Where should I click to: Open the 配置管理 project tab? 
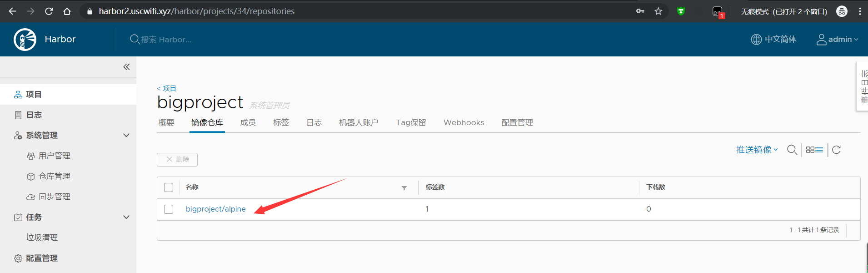click(x=517, y=122)
